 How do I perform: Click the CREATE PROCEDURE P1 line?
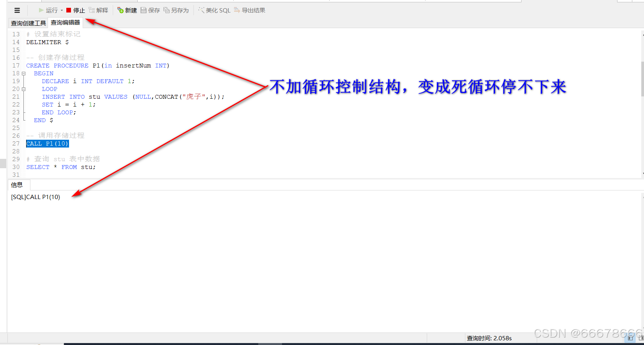coord(98,66)
